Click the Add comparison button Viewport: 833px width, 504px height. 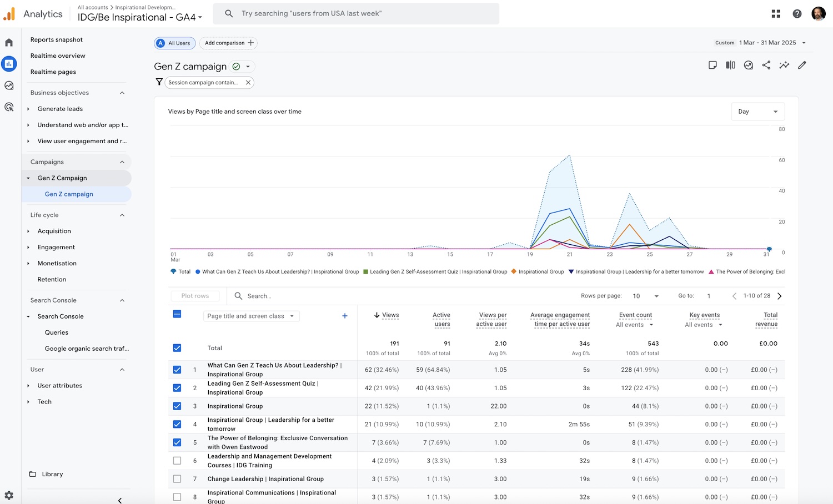[228, 43]
